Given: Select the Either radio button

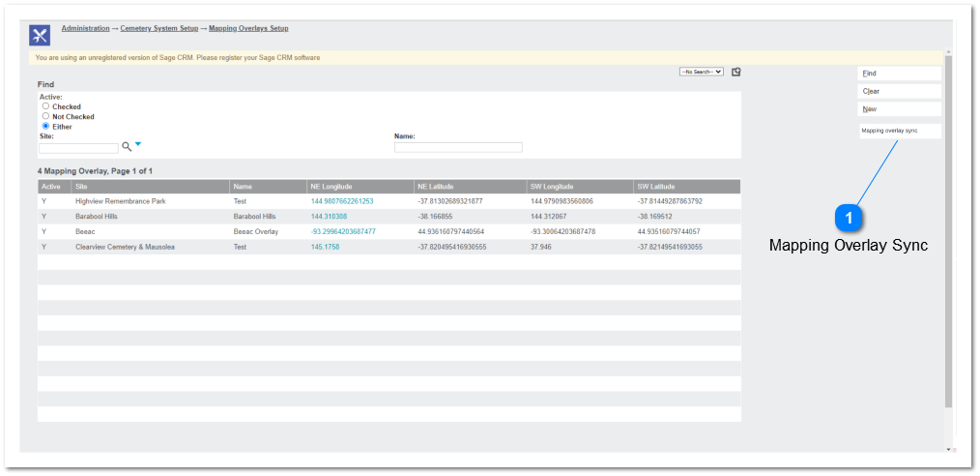Looking at the screenshot, I should pos(45,127).
